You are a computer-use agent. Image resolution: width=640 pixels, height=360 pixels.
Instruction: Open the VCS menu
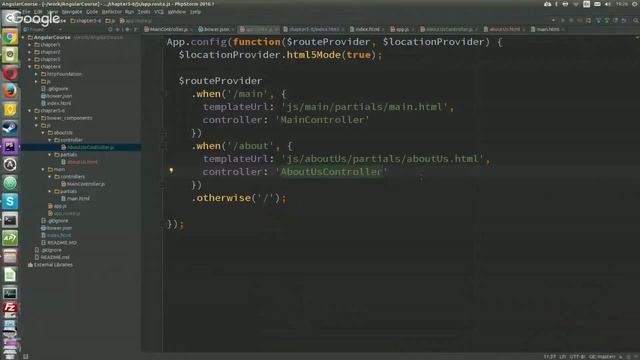coord(159,12)
